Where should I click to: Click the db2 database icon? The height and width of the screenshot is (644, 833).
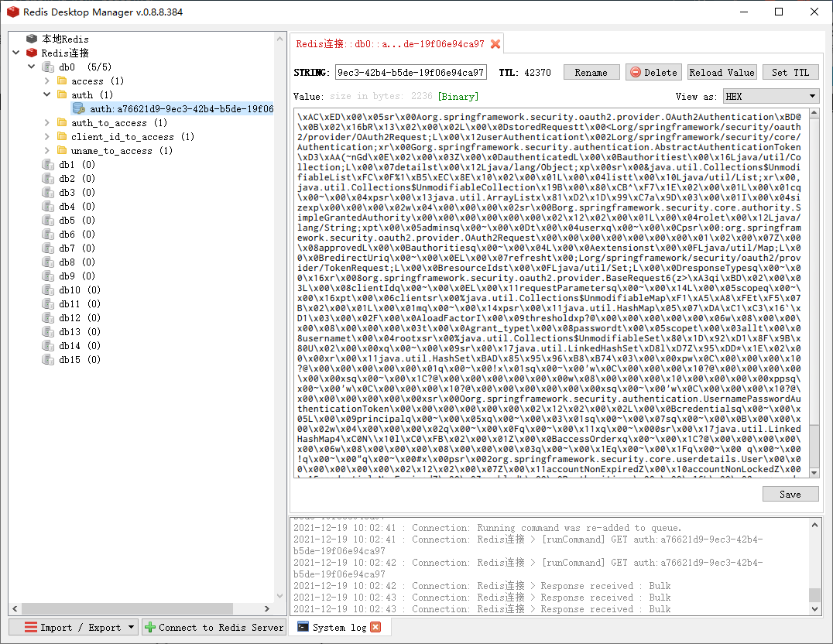coord(48,179)
